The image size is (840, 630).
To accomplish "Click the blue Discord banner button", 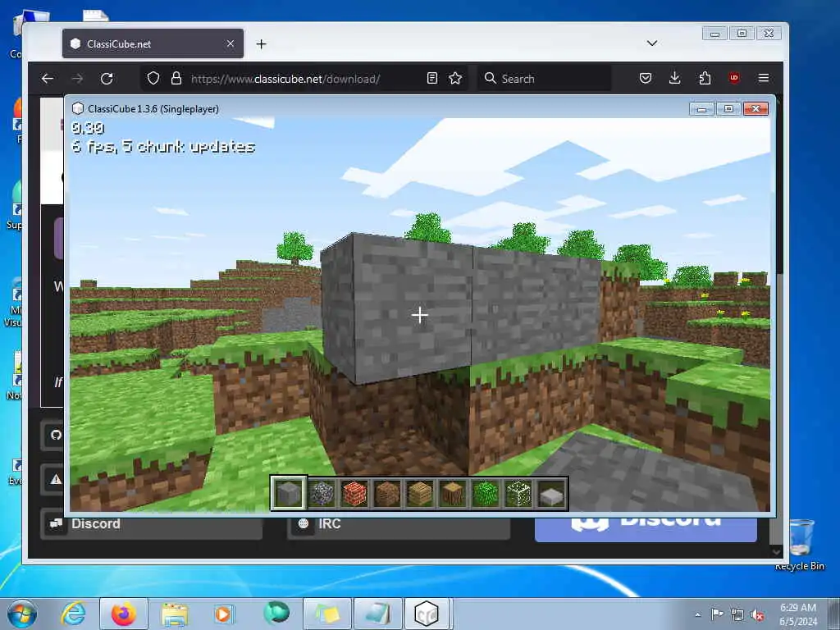I will tap(646, 529).
